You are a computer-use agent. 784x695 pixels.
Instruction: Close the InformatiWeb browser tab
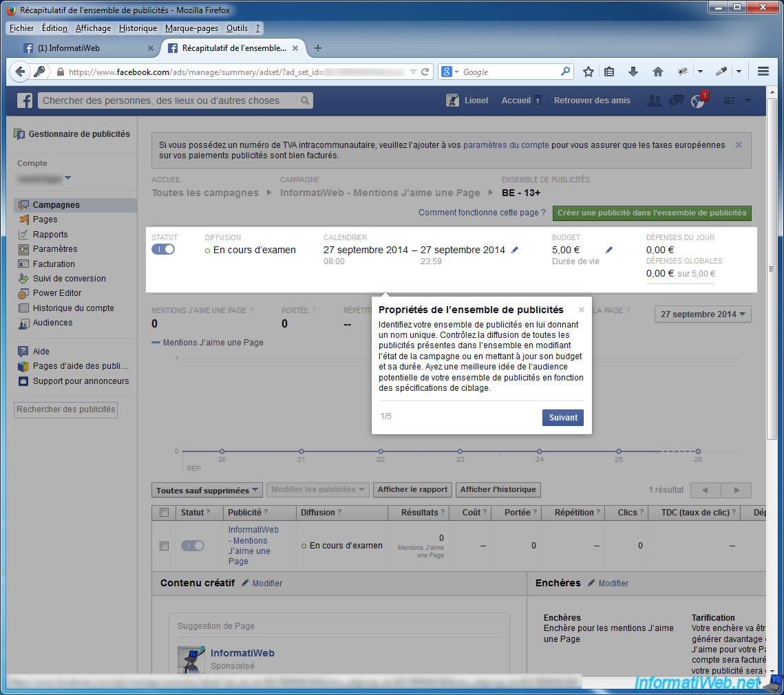pos(151,48)
